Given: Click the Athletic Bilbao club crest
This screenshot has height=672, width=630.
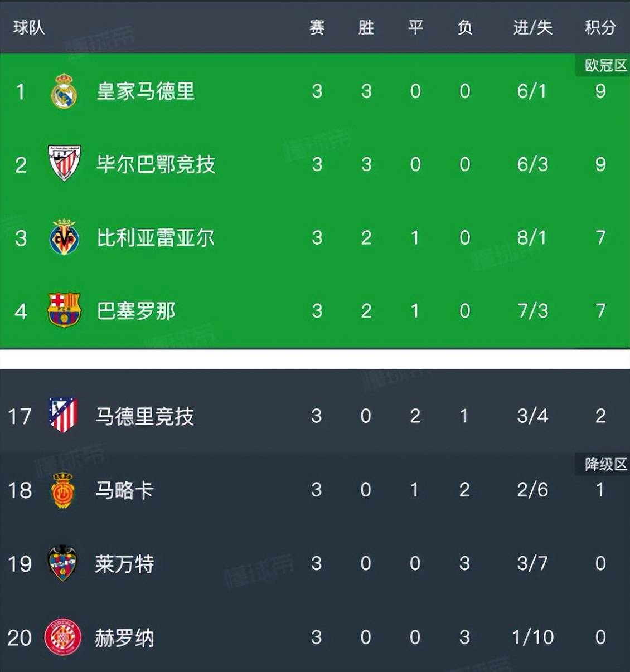Looking at the screenshot, I should point(64,163).
